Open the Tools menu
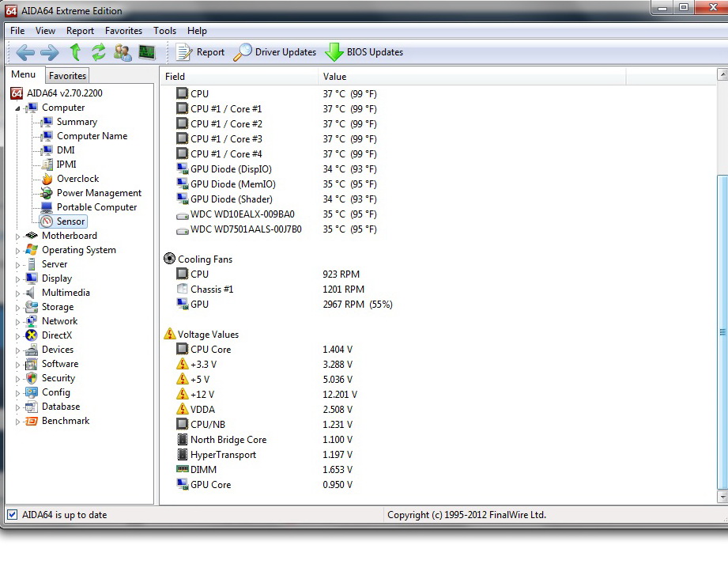This screenshot has height=564, width=728. 165,31
